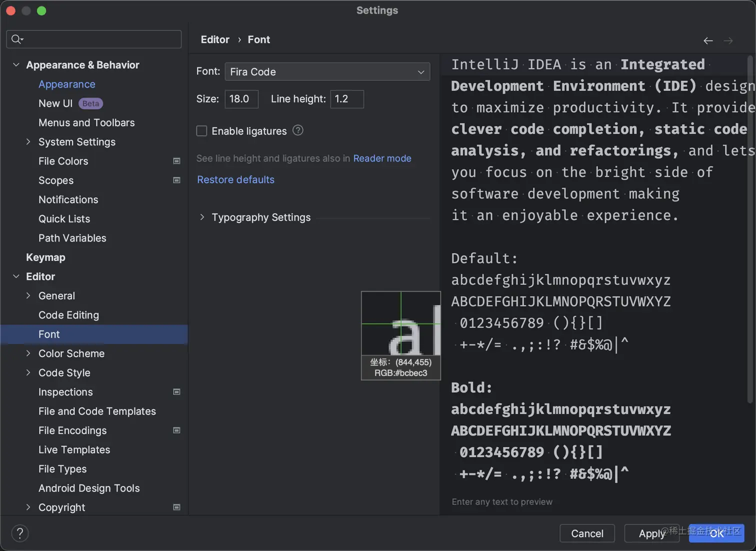Enable the ligatures checkbox

(x=202, y=131)
